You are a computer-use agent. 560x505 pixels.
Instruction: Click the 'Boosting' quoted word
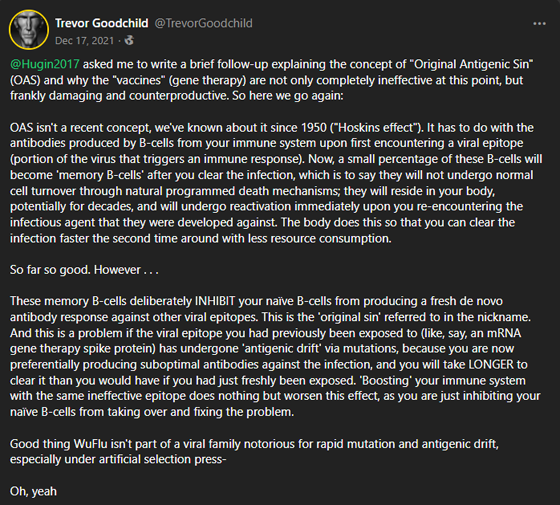pyautogui.click(x=385, y=380)
